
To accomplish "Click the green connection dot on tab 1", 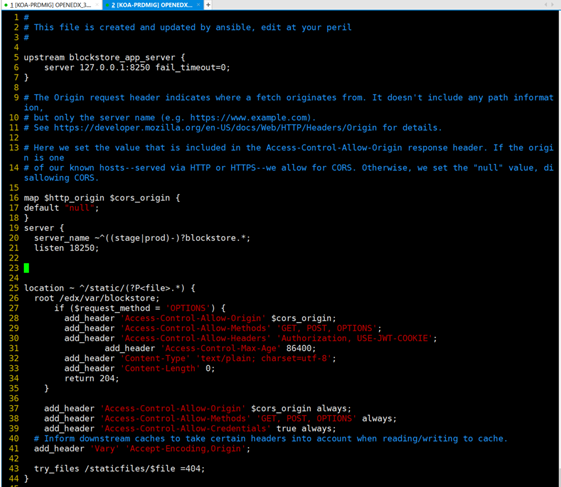I will (x=6, y=5).
